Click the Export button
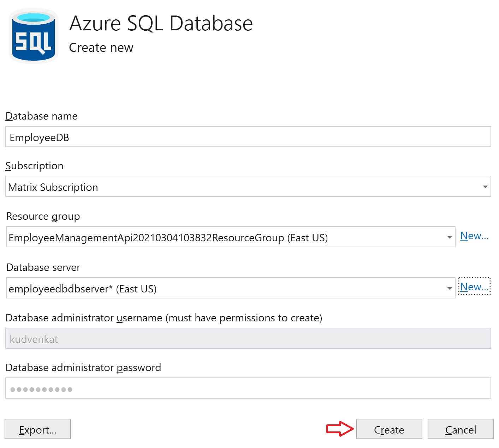The width and height of the screenshot is (499, 448). (38, 429)
